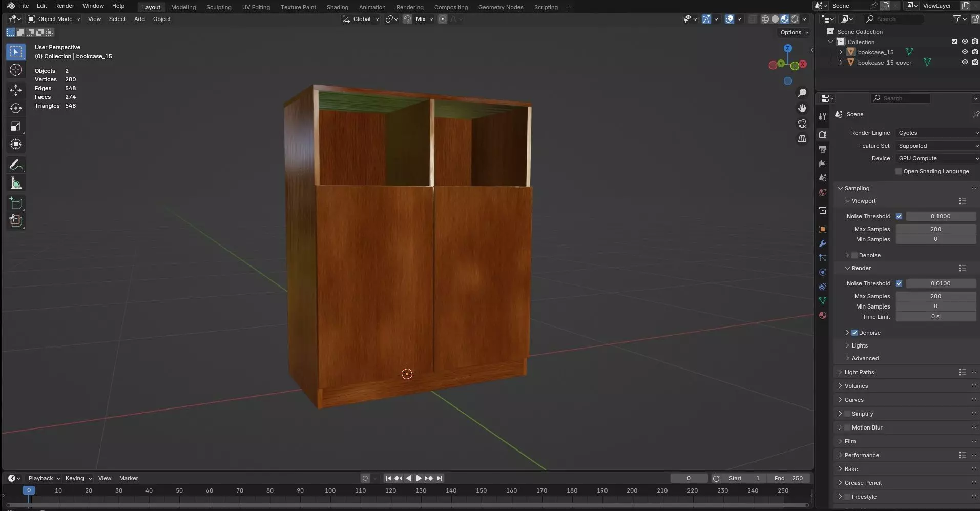
Task: Switch to the Shading workspace tab
Action: tap(337, 7)
